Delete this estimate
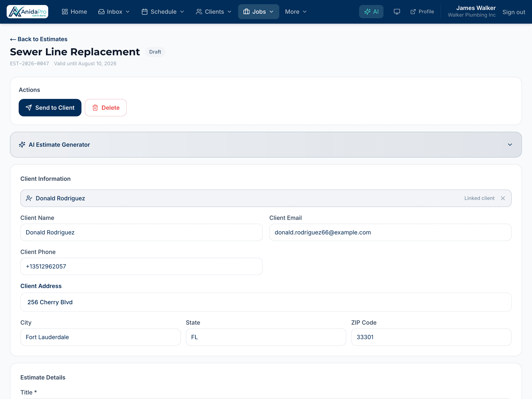 (106, 108)
